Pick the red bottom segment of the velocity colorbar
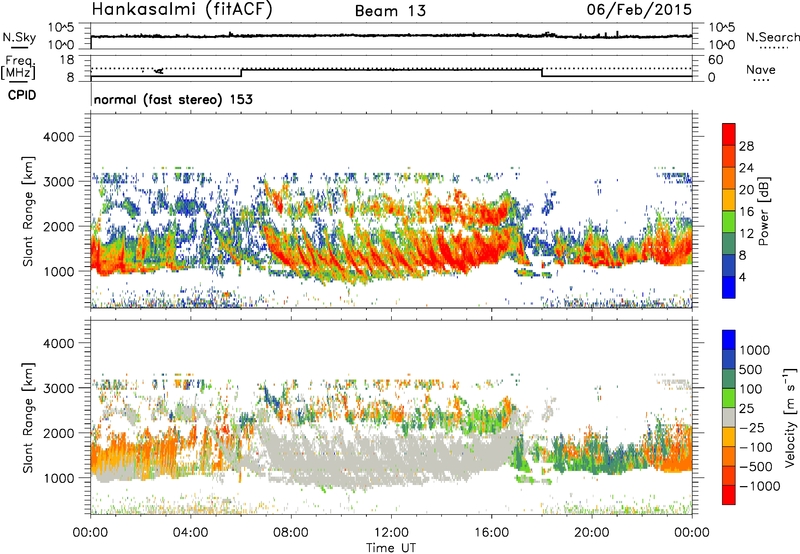This screenshot has width=800, height=554. point(729,495)
